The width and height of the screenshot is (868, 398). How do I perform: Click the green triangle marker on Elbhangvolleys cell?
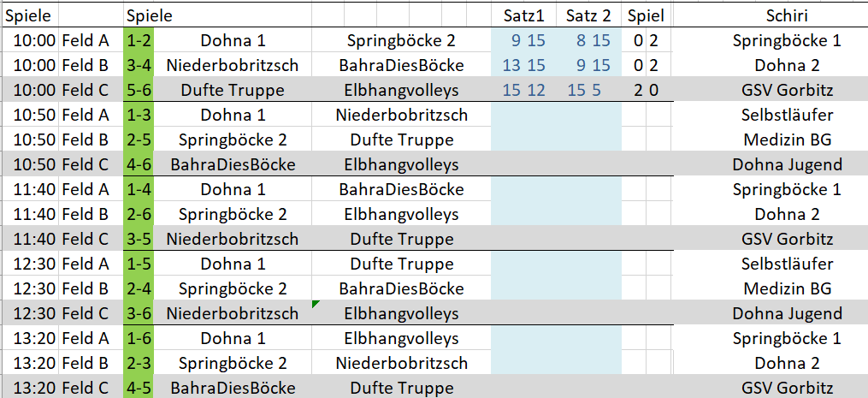click(317, 304)
